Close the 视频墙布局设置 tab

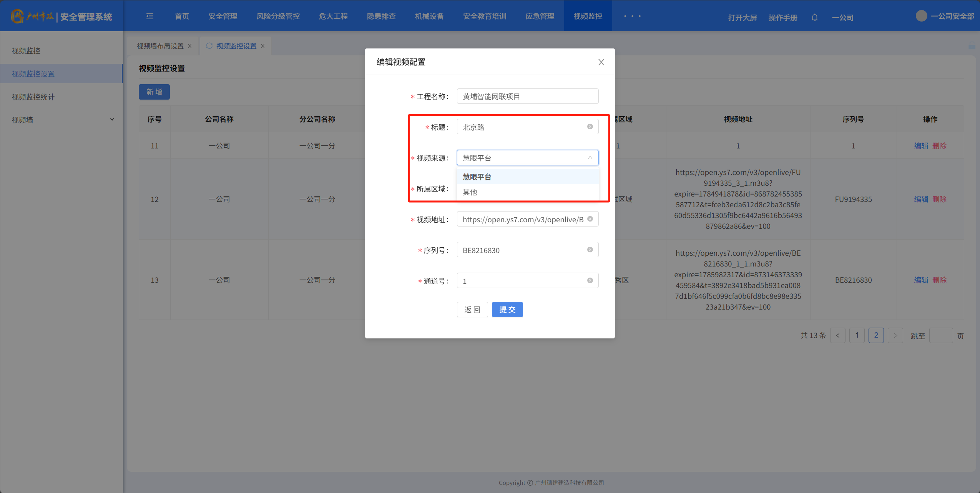tap(190, 46)
